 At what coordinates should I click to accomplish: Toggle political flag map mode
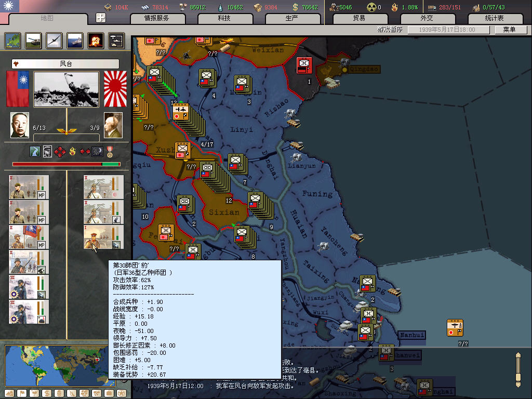(x=21, y=393)
